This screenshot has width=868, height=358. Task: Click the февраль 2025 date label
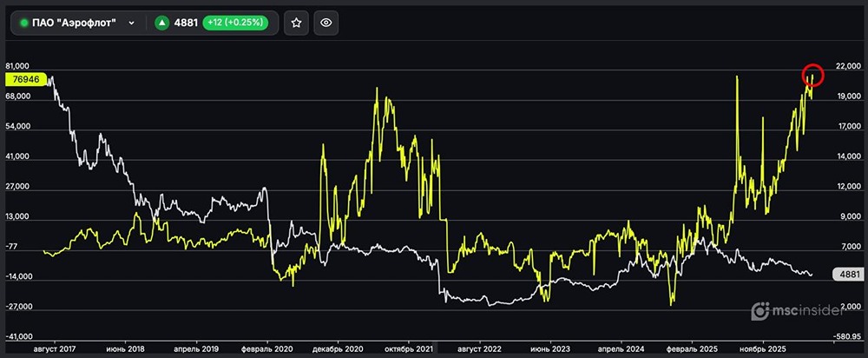[x=692, y=349]
